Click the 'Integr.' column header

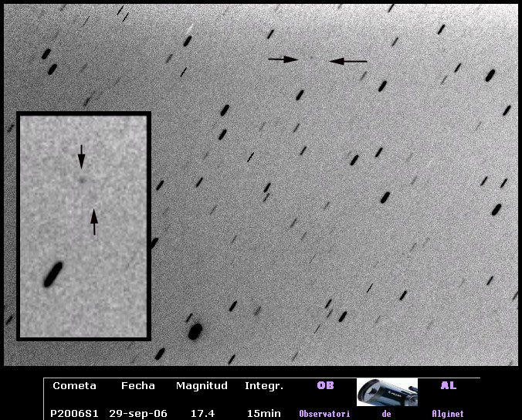(x=264, y=386)
